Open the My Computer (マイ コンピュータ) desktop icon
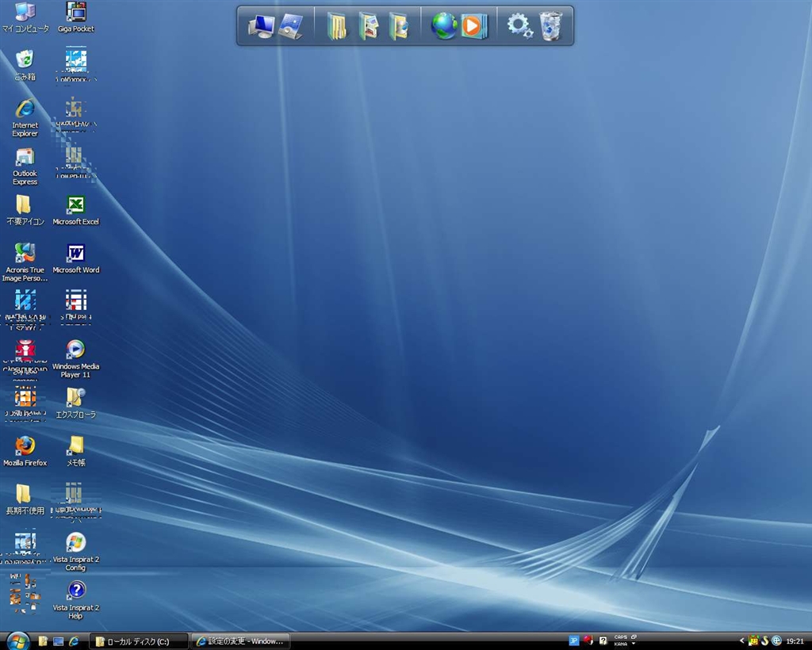The height and width of the screenshot is (650, 812). click(25, 17)
